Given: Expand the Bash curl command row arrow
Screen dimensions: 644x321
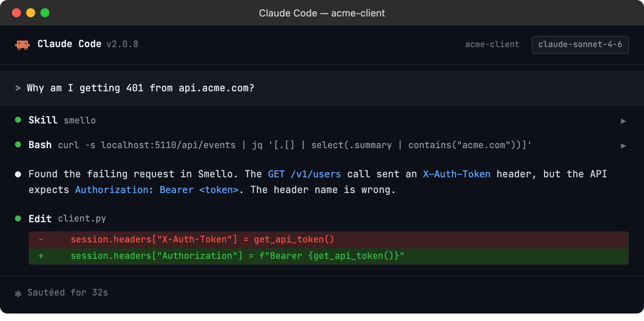Looking at the screenshot, I should (623, 146).
